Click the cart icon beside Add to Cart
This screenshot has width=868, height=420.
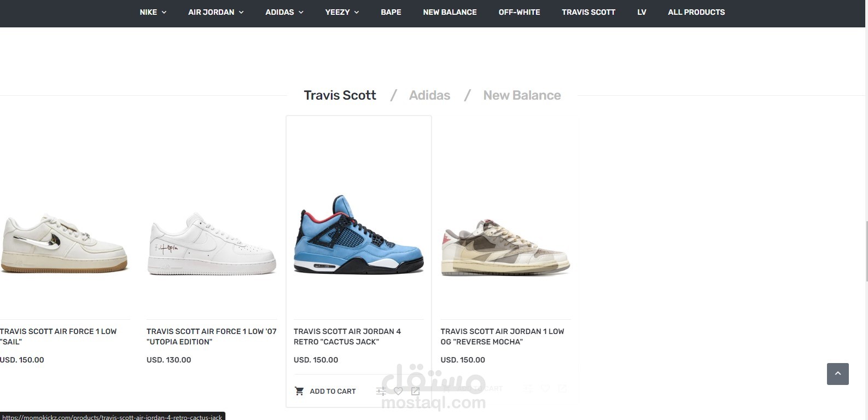click(299, 391)
